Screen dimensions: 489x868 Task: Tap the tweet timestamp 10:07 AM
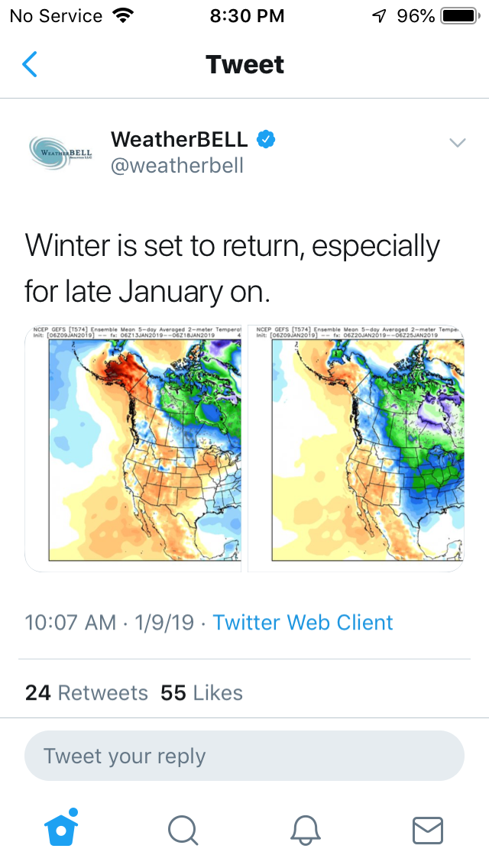click(x=70, y=622)
